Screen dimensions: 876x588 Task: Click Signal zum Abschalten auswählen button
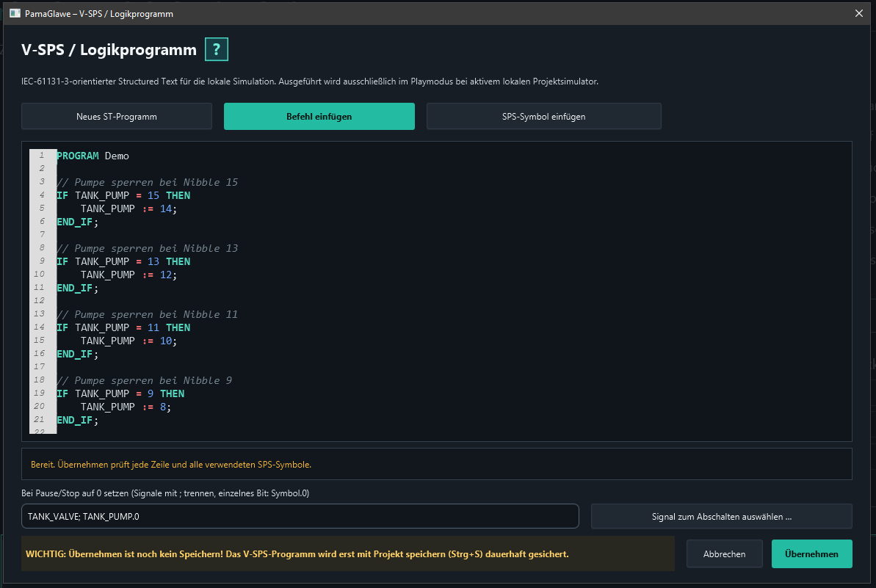click(721, 517)
